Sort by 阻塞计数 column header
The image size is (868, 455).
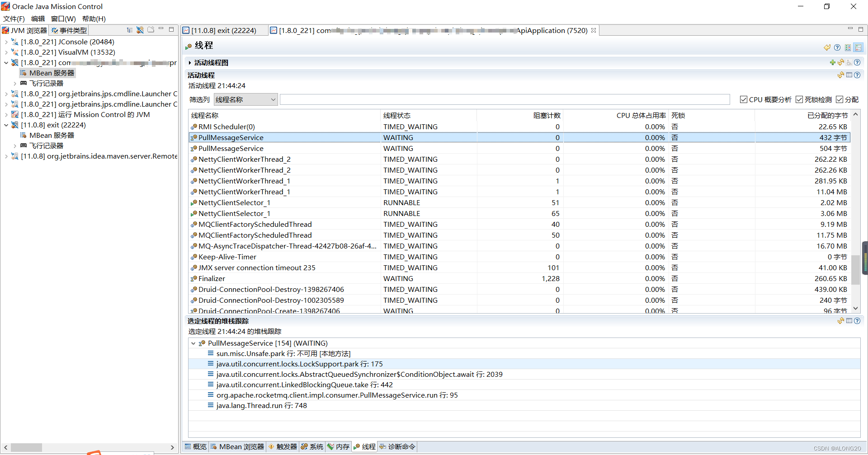520,116
